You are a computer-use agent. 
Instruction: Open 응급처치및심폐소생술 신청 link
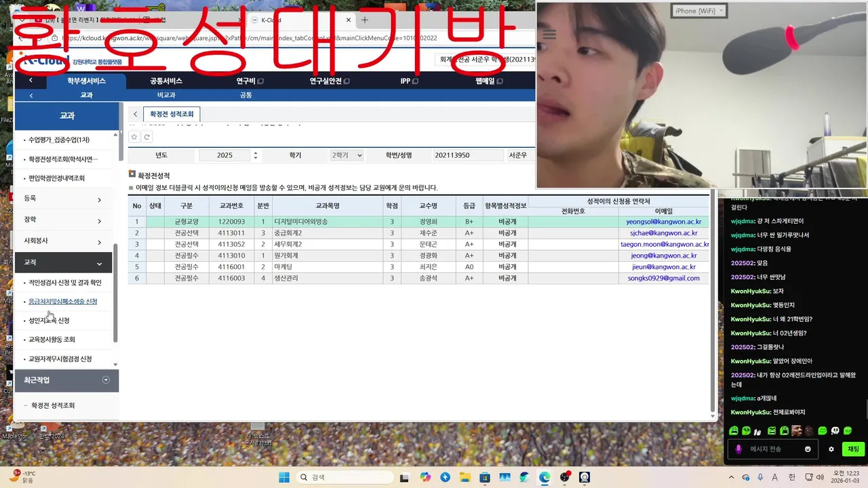click(x=62, y=302)
